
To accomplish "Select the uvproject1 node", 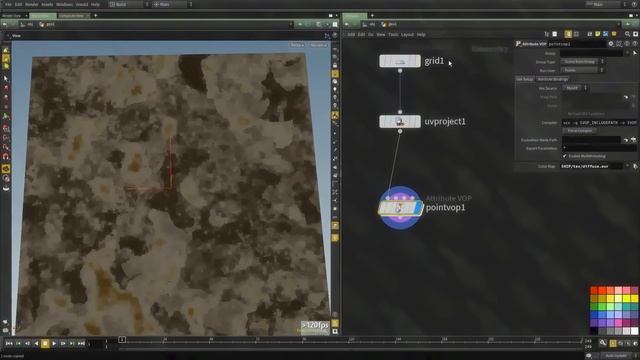I will 400,122.
